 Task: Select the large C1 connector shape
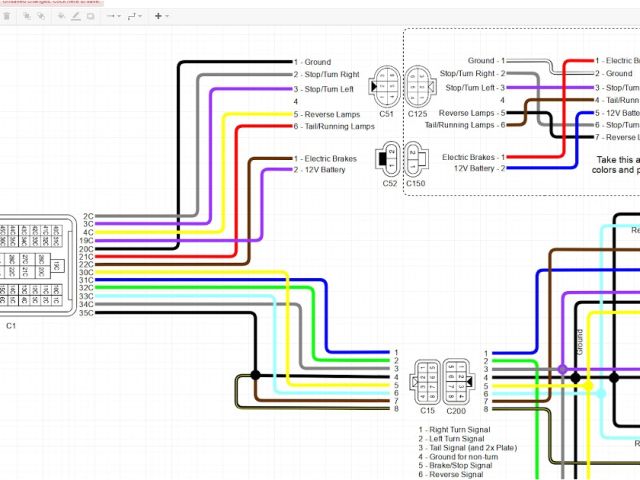tap(37, 265)
